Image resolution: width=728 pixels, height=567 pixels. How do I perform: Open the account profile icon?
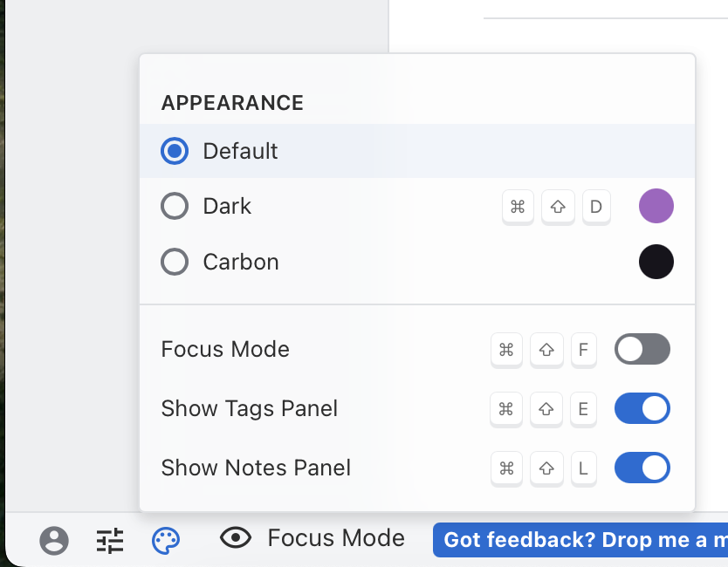[54, 541]
